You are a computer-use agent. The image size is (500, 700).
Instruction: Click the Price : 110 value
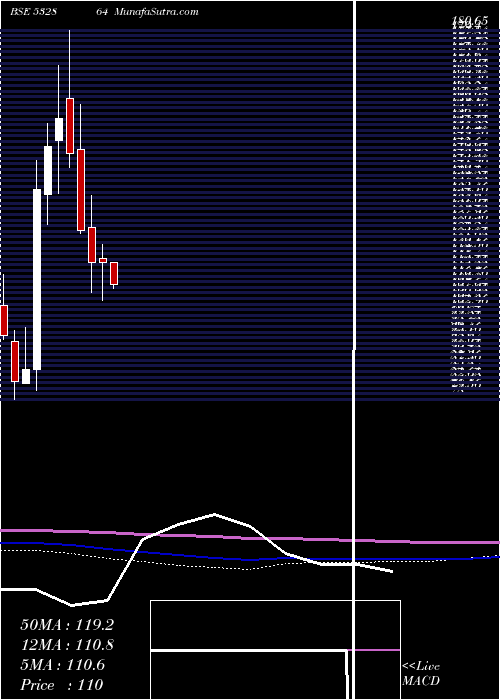62,685
